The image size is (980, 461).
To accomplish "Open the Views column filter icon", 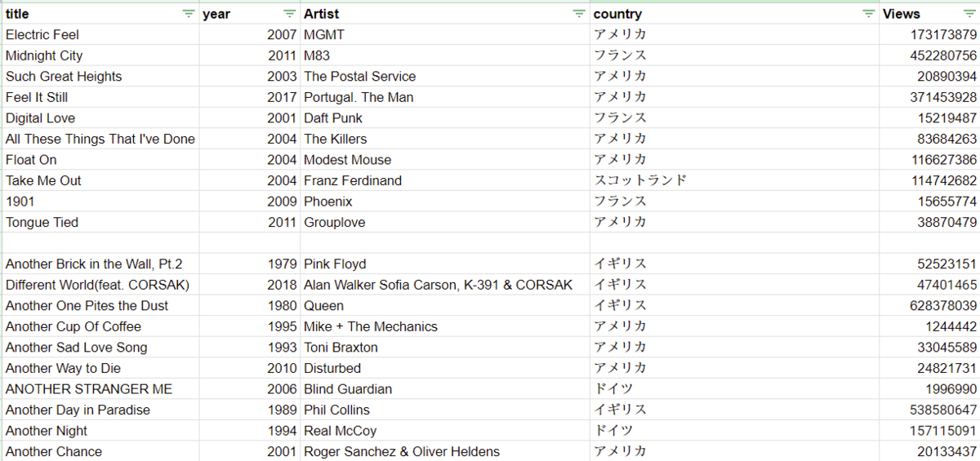I will 969,14.
